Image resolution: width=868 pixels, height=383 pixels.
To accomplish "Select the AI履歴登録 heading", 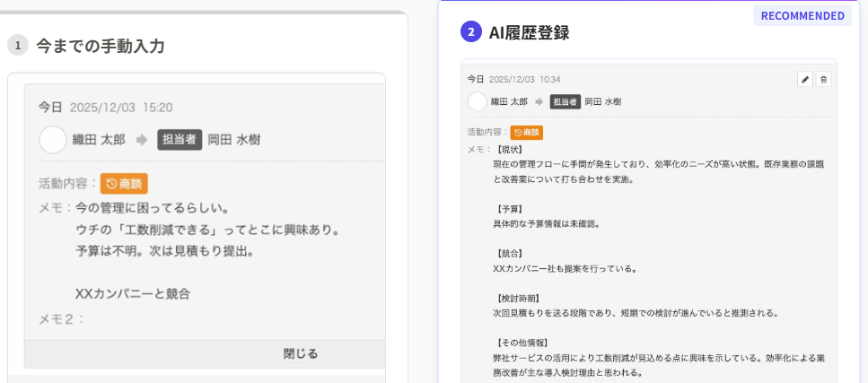I will pos(529,33).
